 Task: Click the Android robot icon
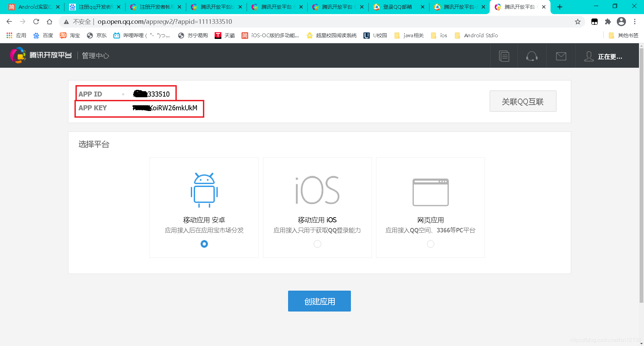204,190
